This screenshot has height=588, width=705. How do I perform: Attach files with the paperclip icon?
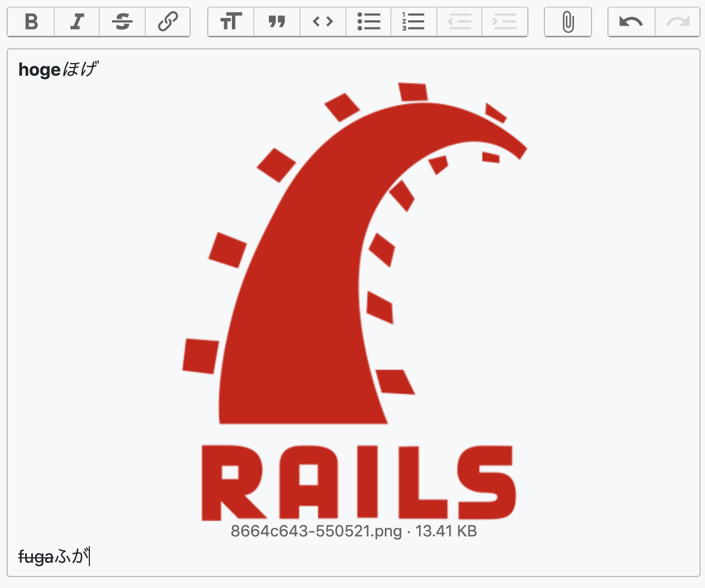coord(568,22)
